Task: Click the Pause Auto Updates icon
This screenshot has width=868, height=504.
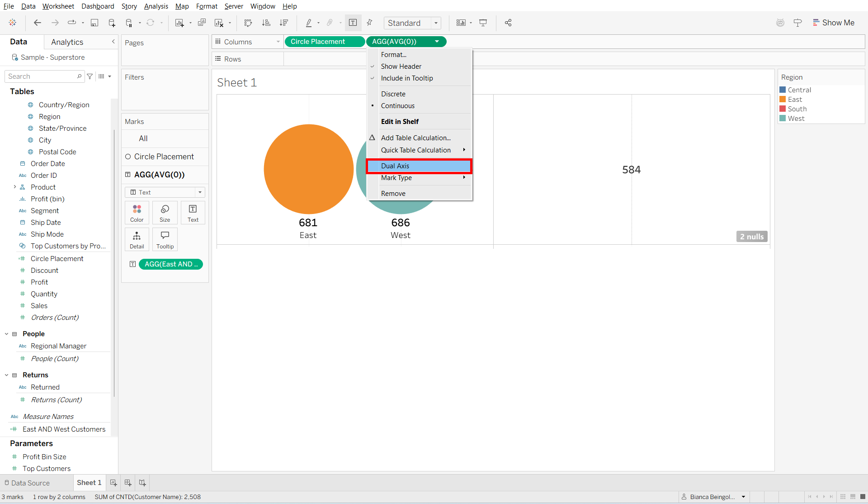Action: [129, 23]
